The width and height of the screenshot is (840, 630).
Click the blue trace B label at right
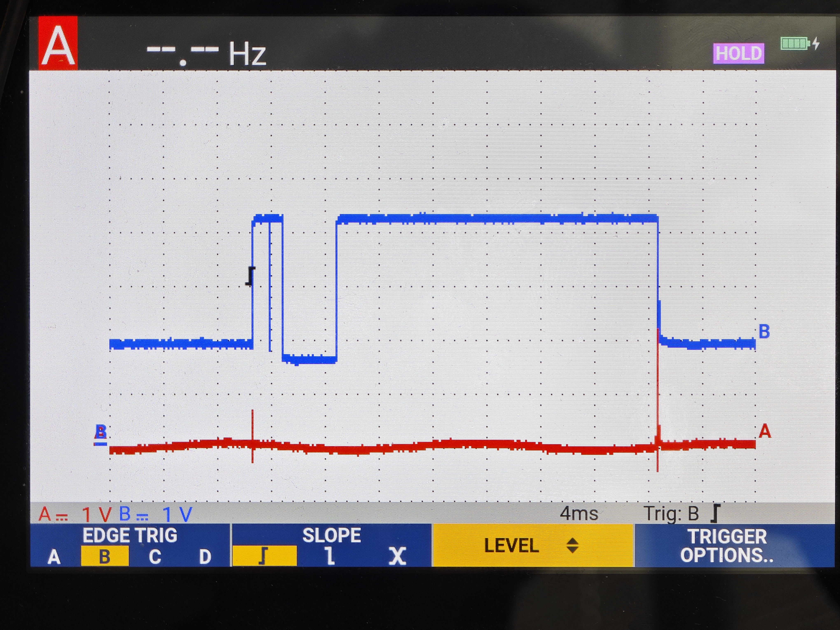tap(764, 331)
